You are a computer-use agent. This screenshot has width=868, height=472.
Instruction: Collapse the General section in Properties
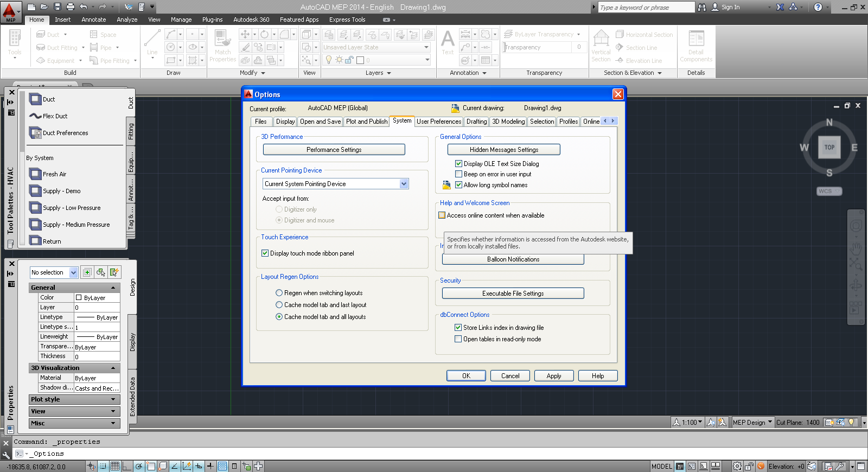[113, 288]
